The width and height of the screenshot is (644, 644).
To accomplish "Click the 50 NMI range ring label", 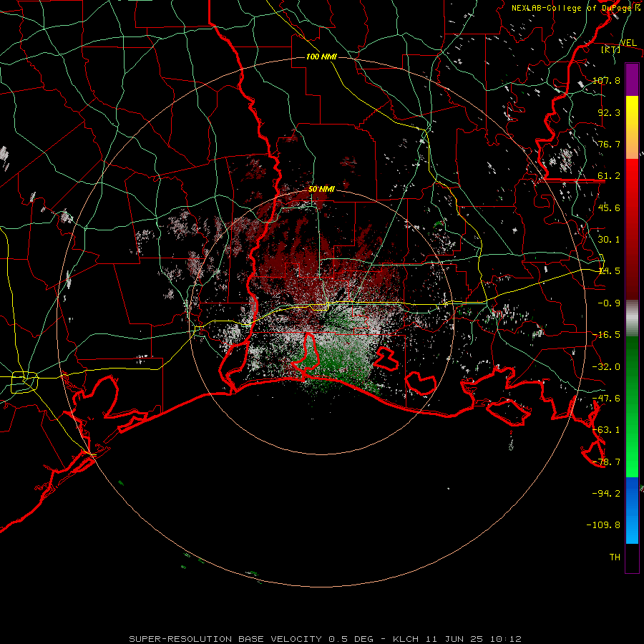I will click(x=321, y=189).
